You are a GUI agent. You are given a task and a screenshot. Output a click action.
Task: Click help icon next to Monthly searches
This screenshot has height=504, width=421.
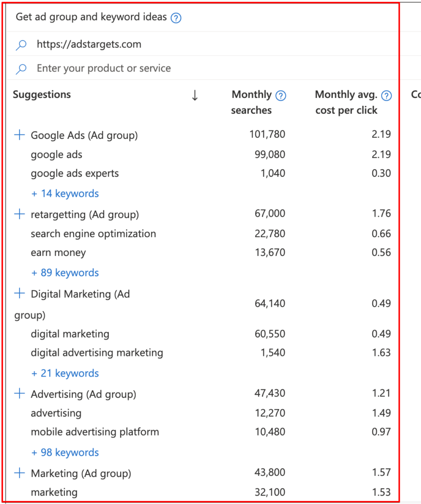281,95
